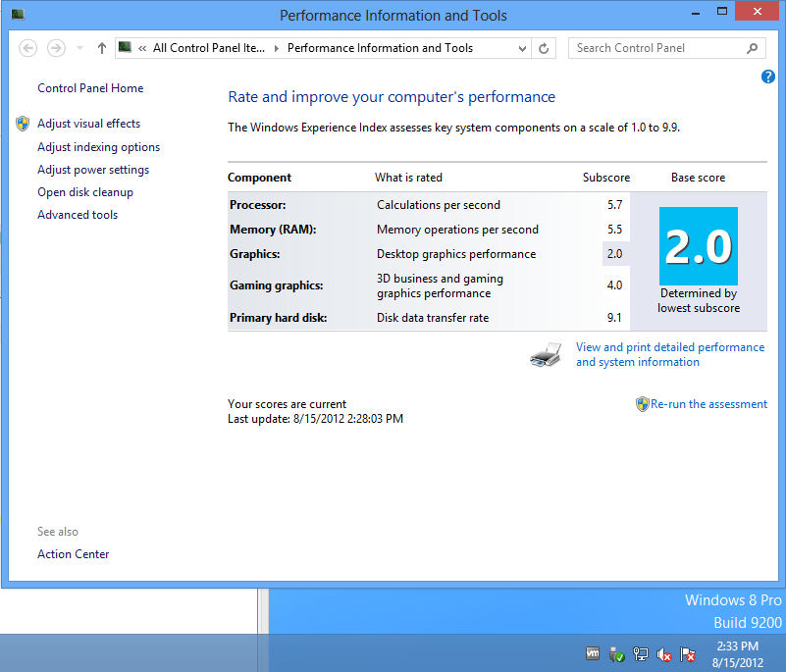Open the network tray icon

(641, 654)
